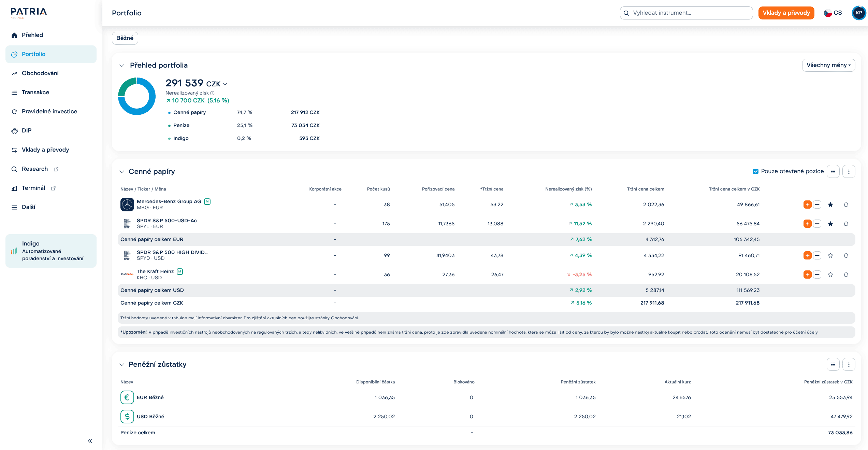
Task: Open the Všechny měny dropdown
Action: pos(828,65)
